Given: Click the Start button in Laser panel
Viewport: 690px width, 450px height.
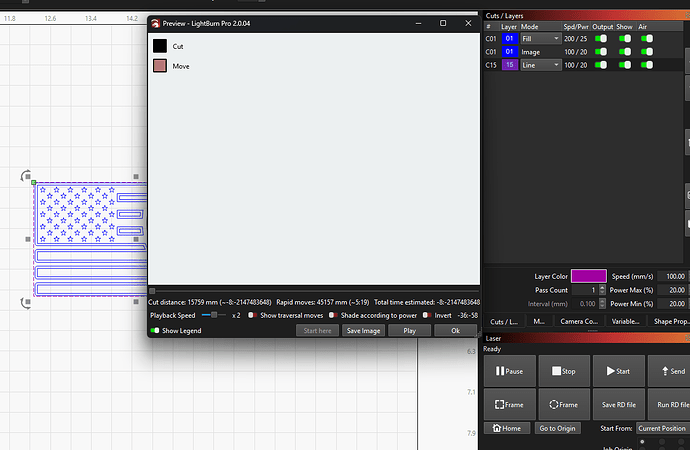Looking at the screenshot, I should pos(618,371).
